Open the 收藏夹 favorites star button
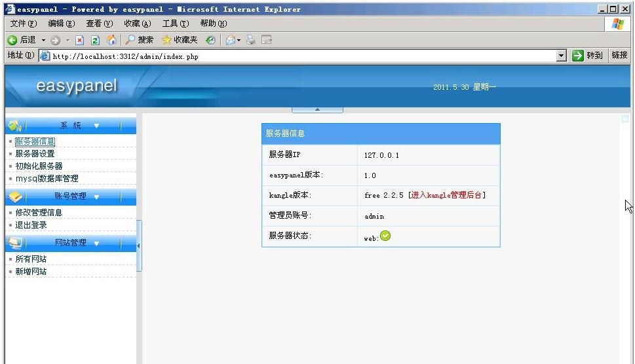Image resolution: width=635 pixels, height=364 pixels. [180, 40]
